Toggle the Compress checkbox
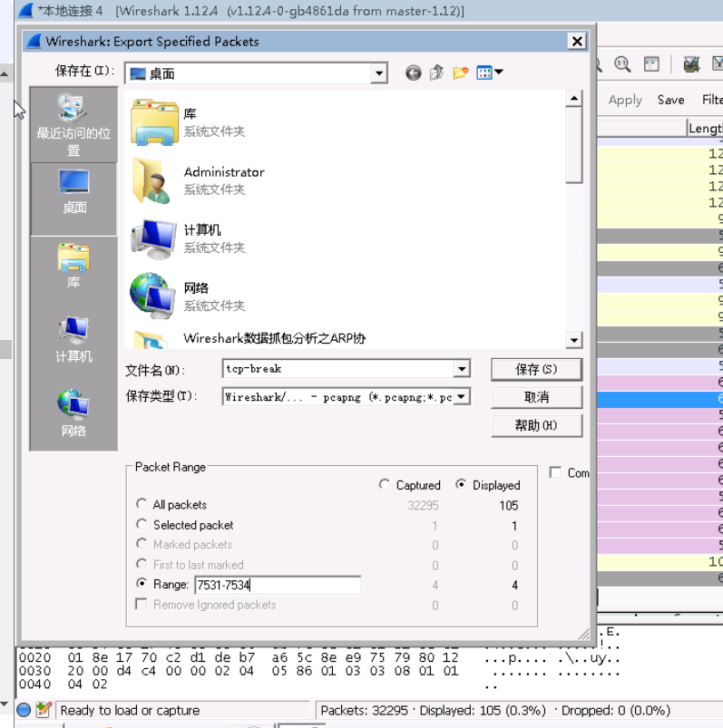 [x=555, y=472]
